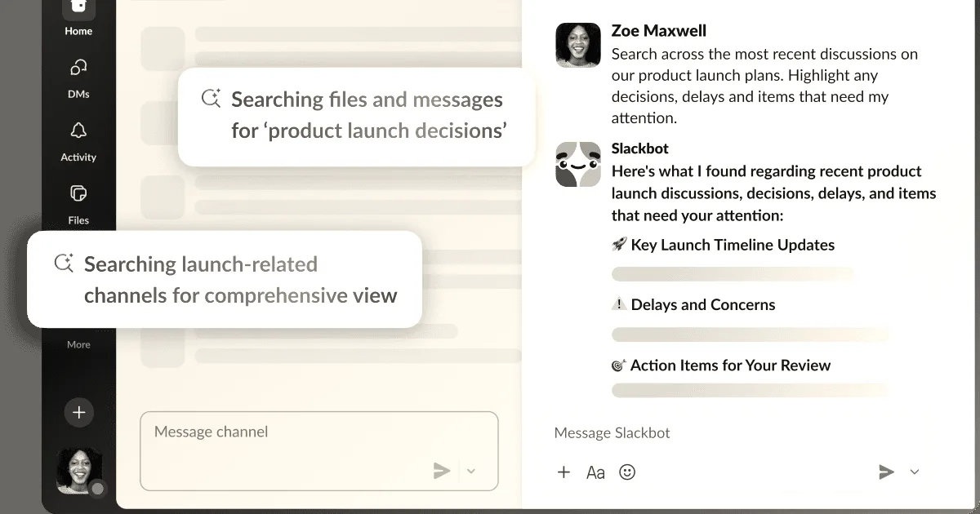Click the plus create button in sidebar
The height and width of the screenshot is (514, 980).
(x=79, y=412)
